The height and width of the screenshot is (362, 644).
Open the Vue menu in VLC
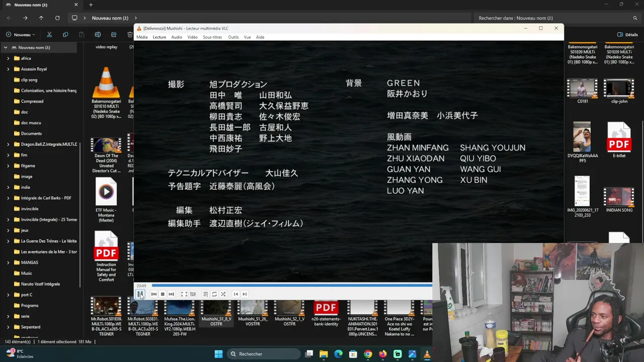pos(247,37)
